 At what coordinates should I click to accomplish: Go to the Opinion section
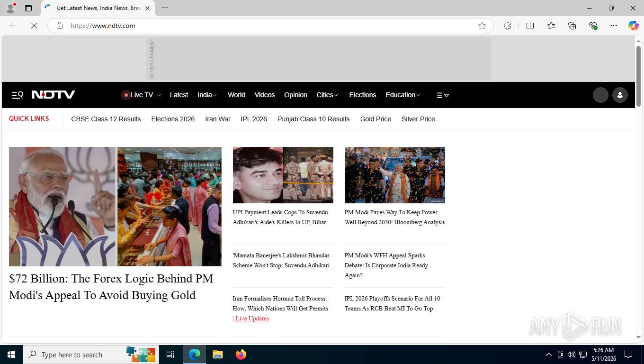coord(295,95)
